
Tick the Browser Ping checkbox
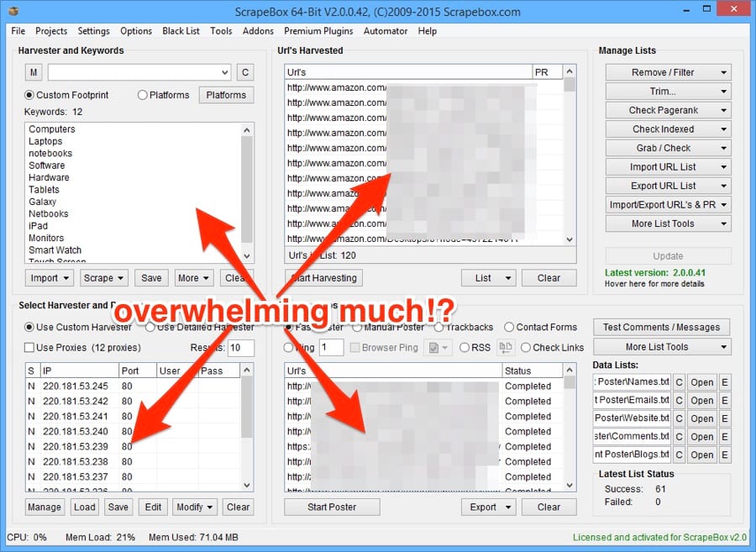[x=354, y=348]
